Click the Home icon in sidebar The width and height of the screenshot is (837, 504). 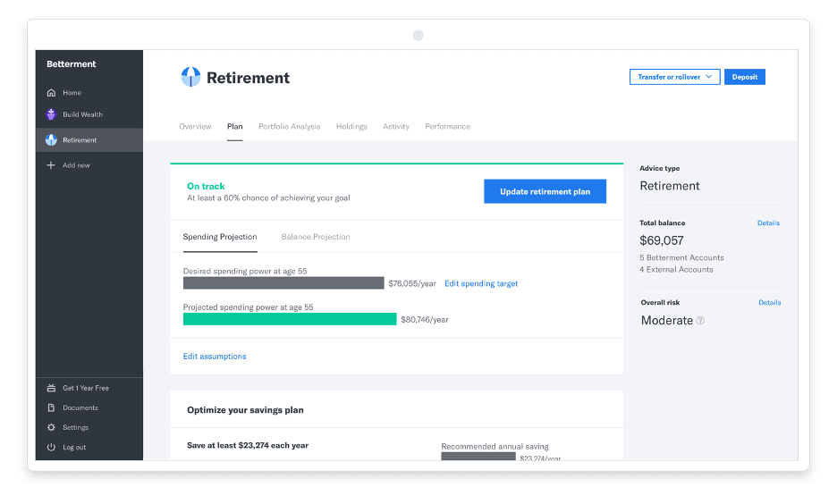51,93
